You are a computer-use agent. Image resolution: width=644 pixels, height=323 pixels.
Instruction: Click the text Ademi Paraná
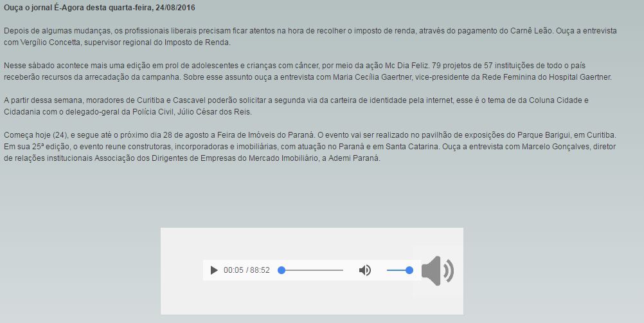click(353, 158)
